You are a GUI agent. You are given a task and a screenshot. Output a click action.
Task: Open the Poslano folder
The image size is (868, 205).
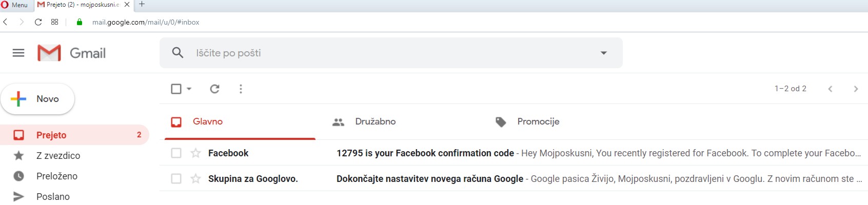tap(53, 196)
